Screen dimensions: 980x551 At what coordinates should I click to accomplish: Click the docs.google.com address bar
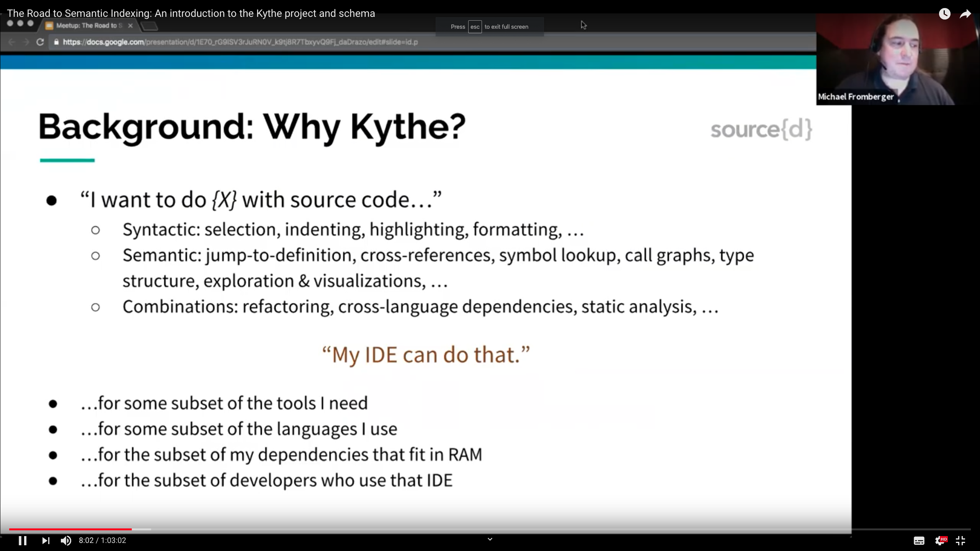coord(237,42)
